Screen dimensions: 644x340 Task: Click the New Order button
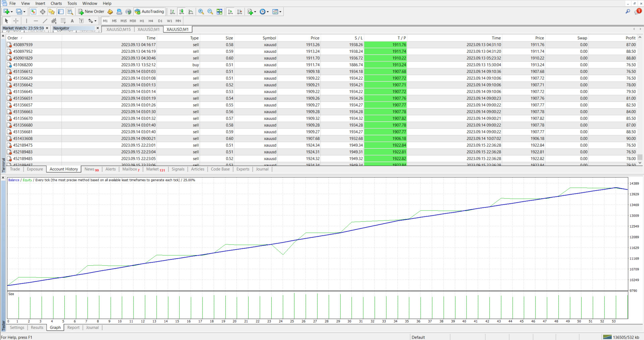pos(91,12)
